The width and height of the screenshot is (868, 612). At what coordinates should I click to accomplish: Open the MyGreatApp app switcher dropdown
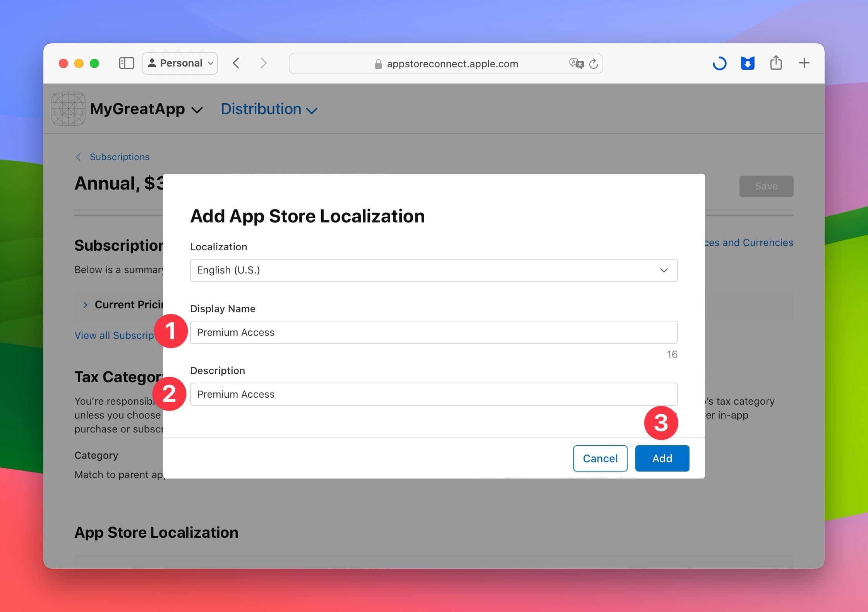click(x=146, y=109)
